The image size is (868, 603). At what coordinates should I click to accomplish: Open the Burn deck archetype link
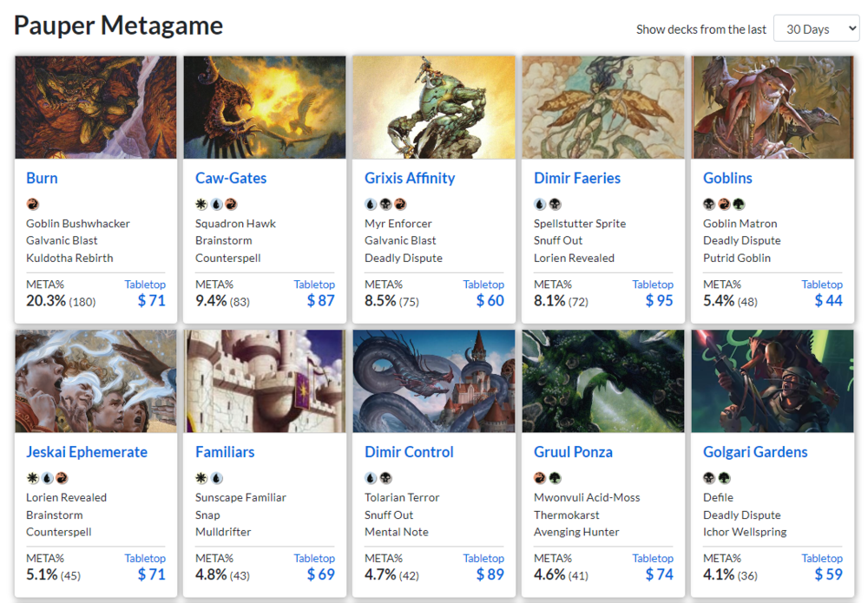pos(42,178)
